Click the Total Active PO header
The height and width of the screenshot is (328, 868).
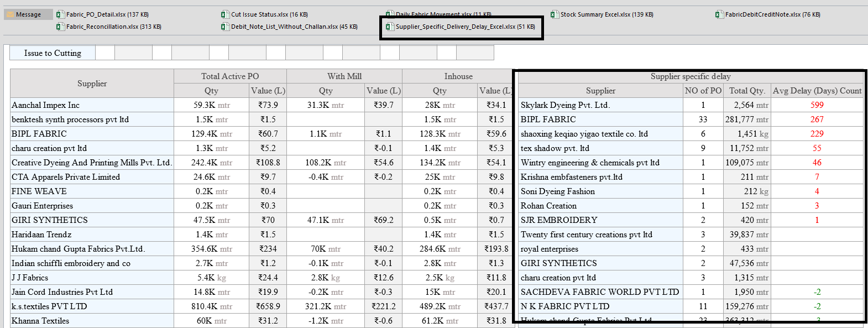click(230, 76)
